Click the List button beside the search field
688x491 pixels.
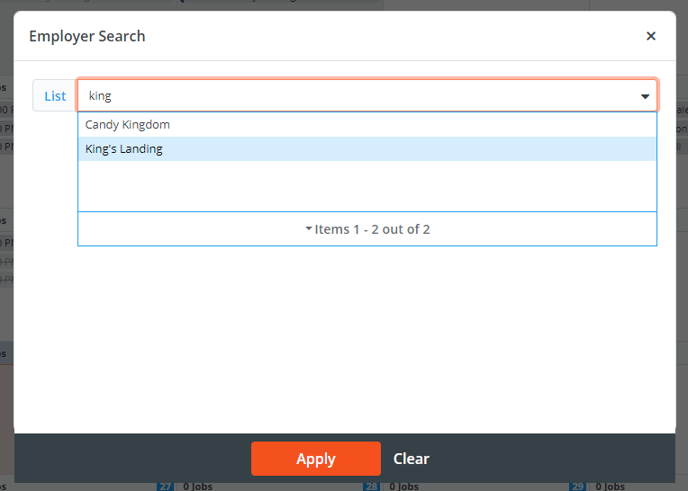pyautogui.click(x=55, y=96)
